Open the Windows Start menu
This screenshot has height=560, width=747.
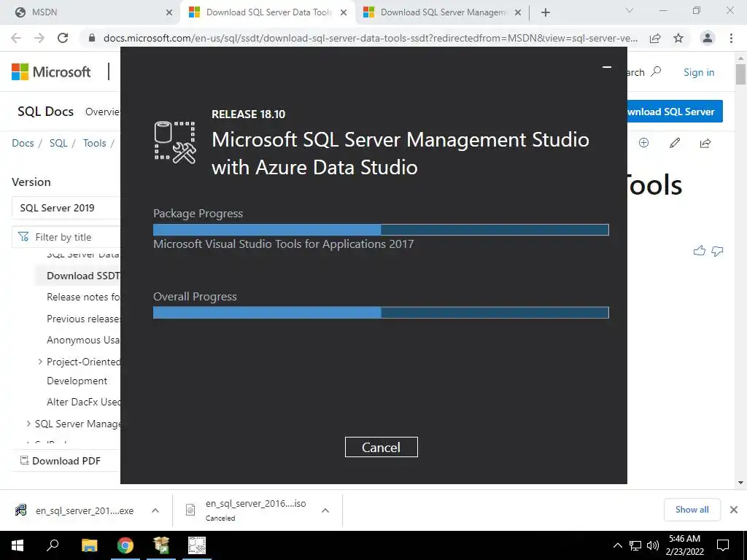pos(18,545)
